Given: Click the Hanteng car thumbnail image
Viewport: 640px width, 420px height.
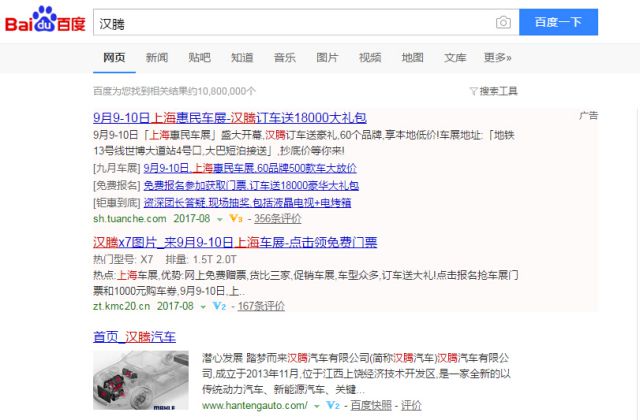Looking at the screenshot, I should coord(141,380).
